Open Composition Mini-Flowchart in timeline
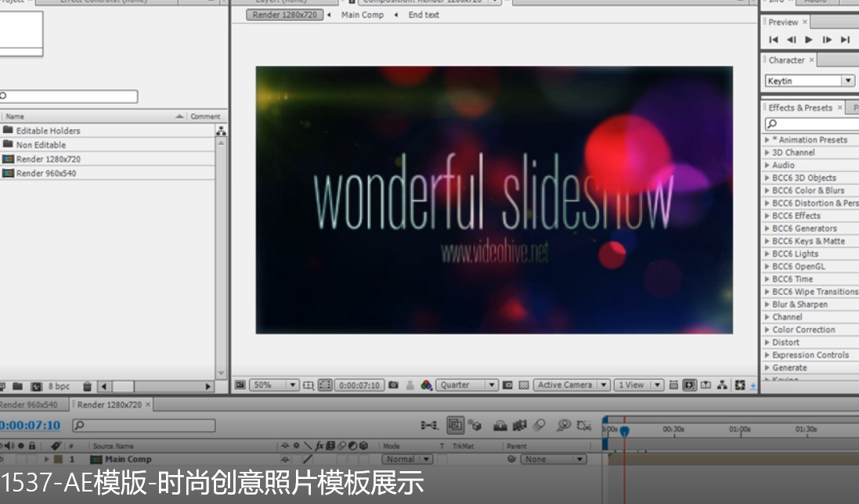This screenshot has height=504, width=859. click(x=429, y=425)
